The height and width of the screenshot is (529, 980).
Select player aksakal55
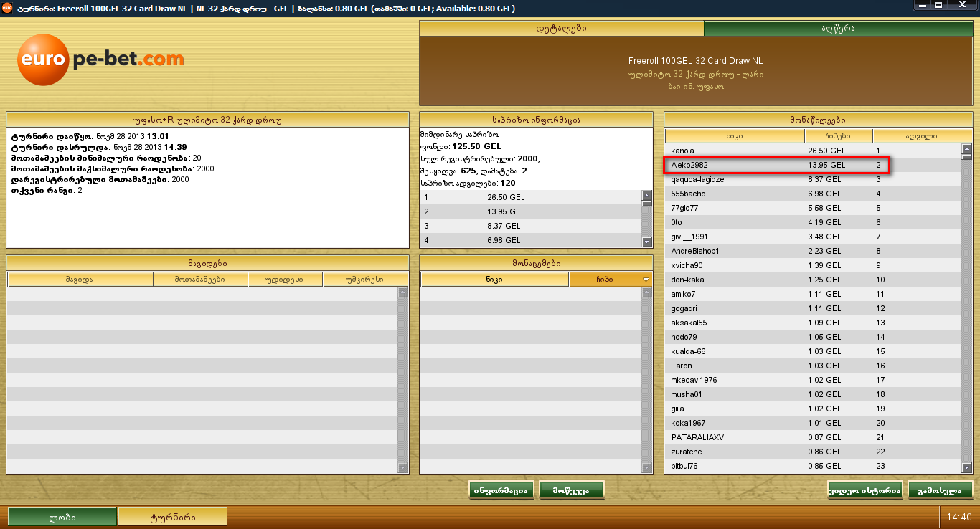tap(813, 323)
